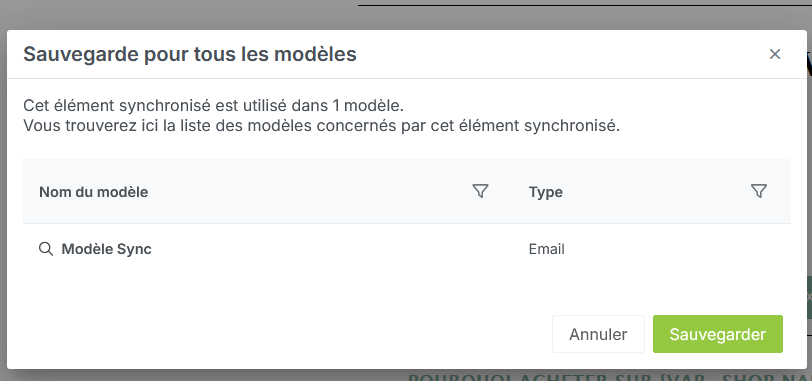Select the sentence about 1 modèle usage
This screenshot has width=812, height=381.
coord(213,106)
